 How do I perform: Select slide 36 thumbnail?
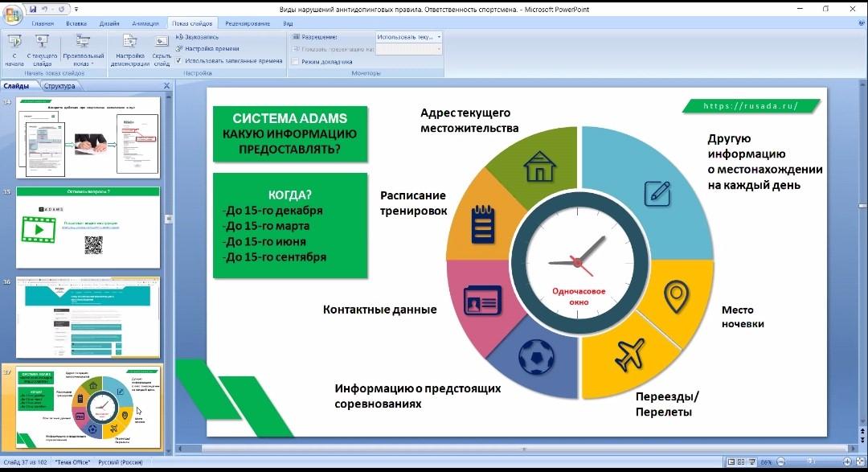tap(88, 318)
